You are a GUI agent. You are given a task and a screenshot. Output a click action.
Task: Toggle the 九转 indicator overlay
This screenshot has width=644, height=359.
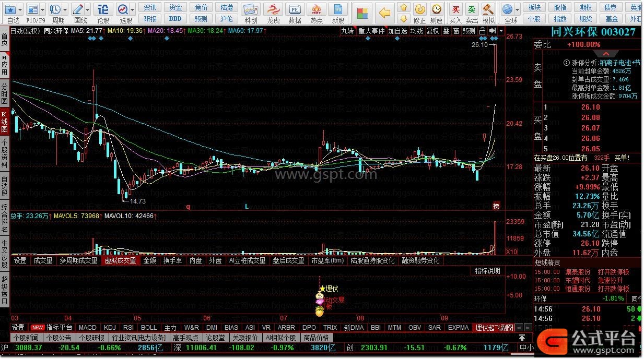pos(347,31)
